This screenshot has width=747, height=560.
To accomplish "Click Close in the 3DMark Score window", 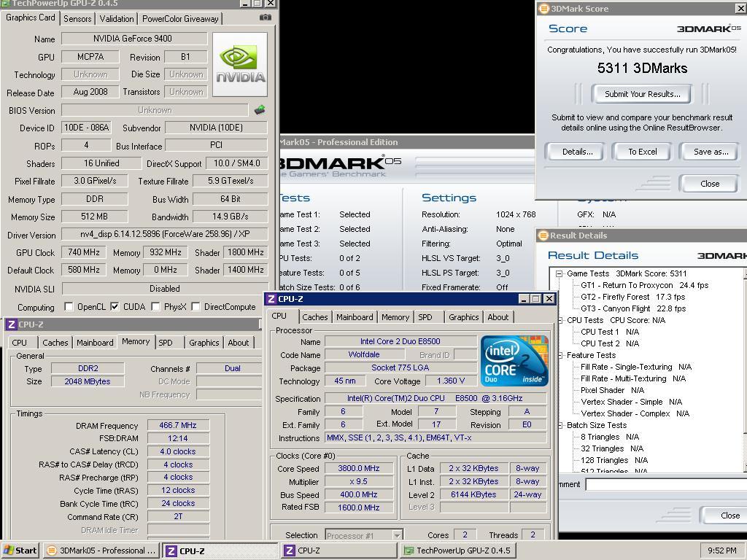I will (x=710, y=184).
